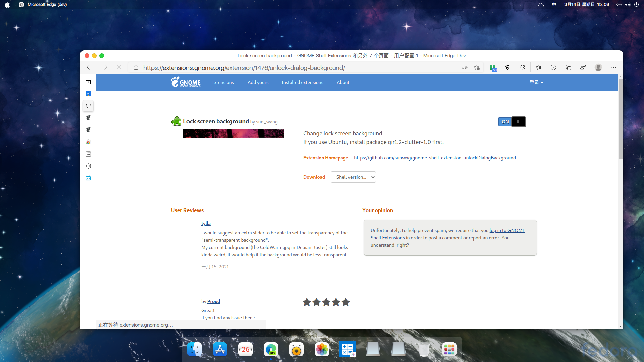This screenshot has width=644, height=362.
Task: Open the extension's GitHub homepage link
Action: 435,158
